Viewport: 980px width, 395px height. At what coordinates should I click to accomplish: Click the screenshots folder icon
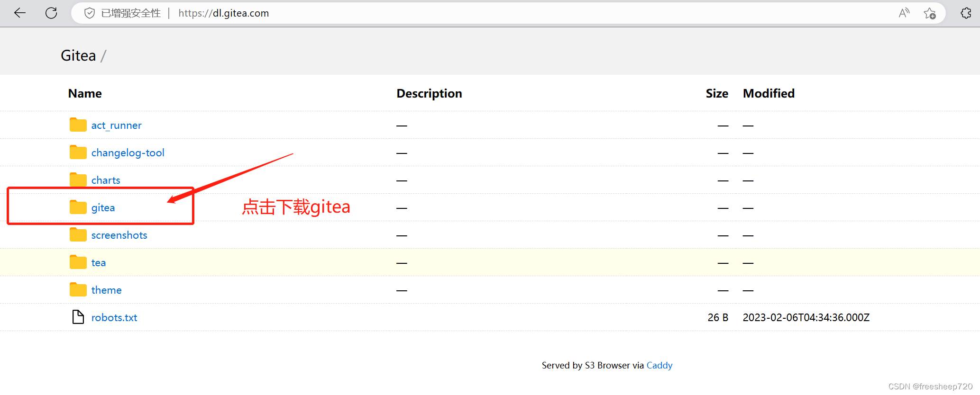pos(78,234)
